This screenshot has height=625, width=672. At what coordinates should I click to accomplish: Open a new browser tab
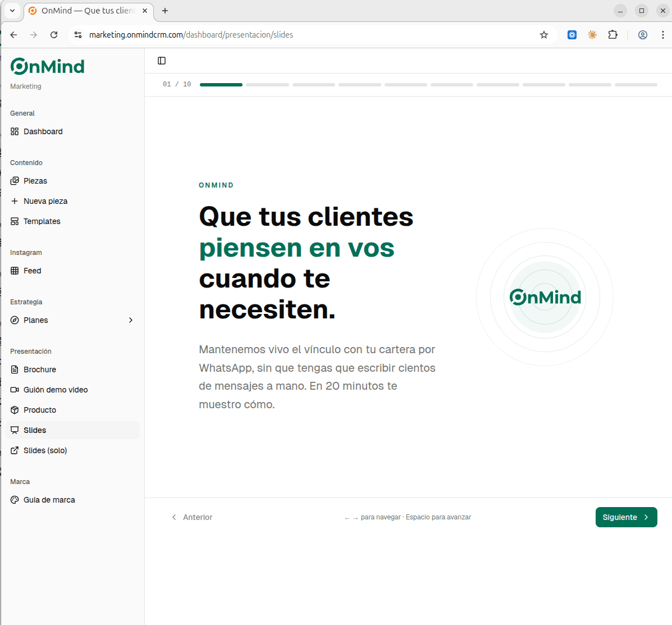point(165,11)
